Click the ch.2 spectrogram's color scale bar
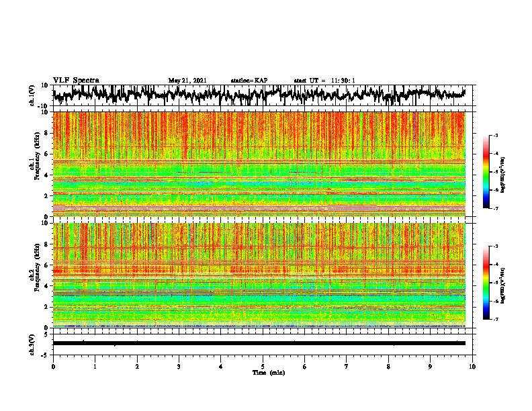The width and height of the screenshot is (532, 411). (x=486, y=283)
